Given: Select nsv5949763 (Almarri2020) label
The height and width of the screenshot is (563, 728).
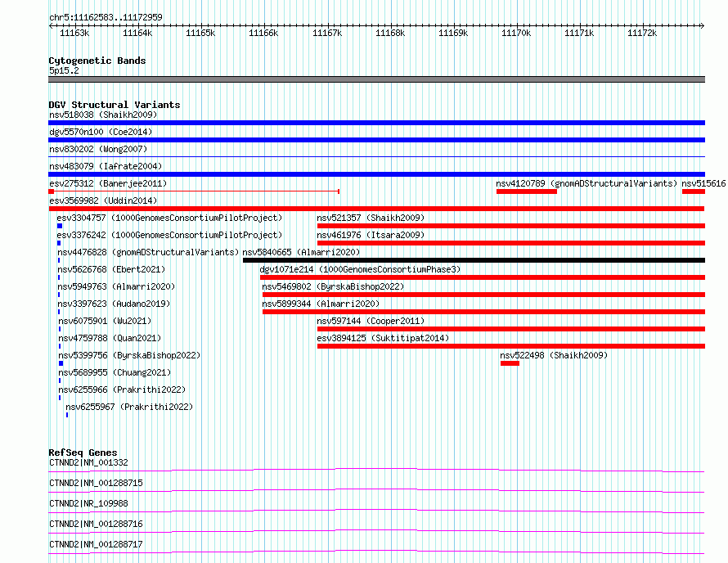Looking at the screenshot, I should tap(116, 286).
